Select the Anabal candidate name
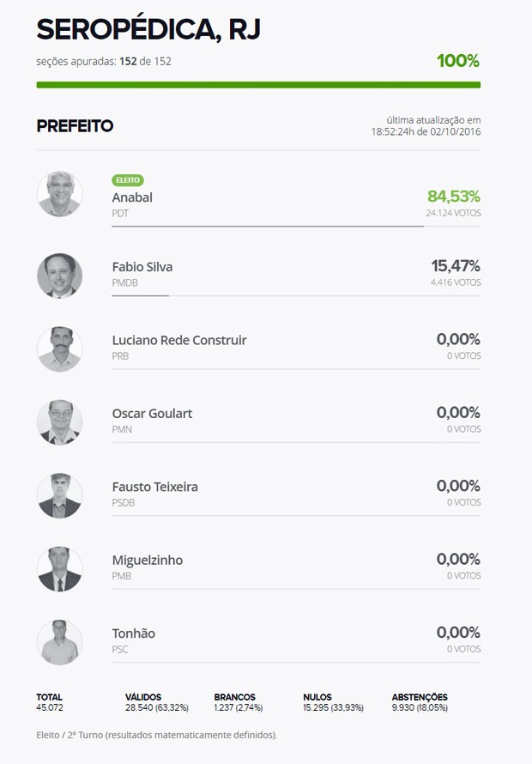Image resolution: width=532 pixels, height=764 pixels. click(x=132, y=197)
